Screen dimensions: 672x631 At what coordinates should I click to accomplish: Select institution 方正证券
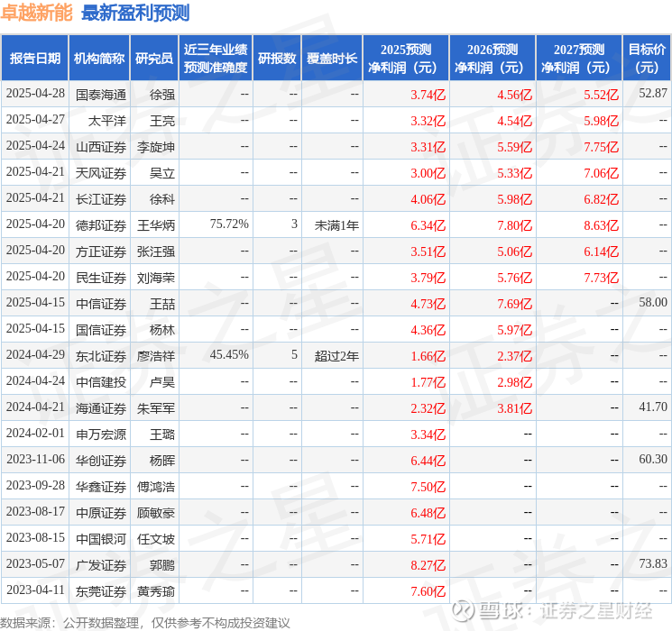pyautogui.click(x=101, y=251)
